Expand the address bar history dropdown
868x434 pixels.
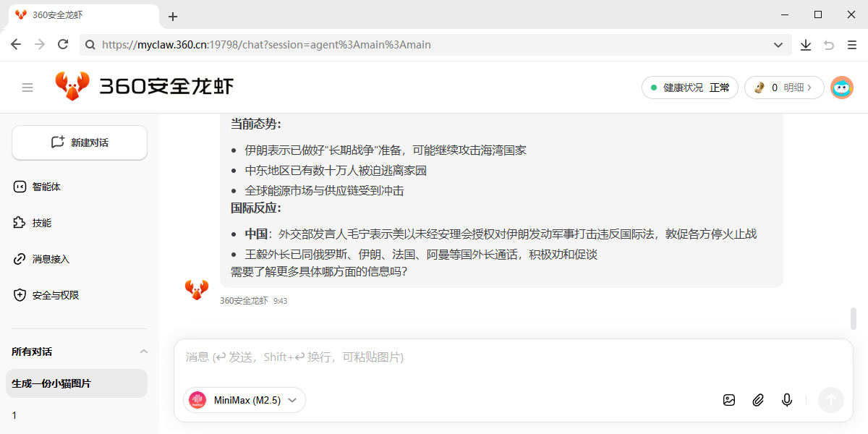click(778, 45)
